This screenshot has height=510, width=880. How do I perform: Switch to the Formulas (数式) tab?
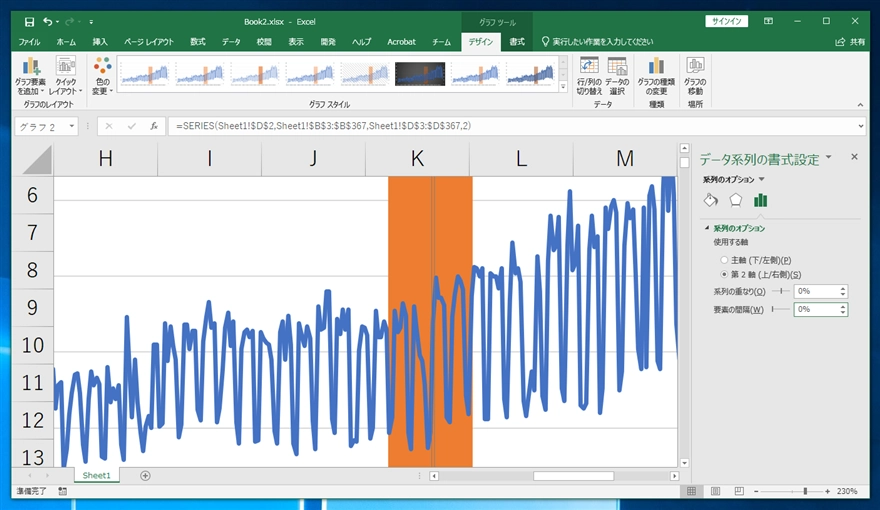pos(198,42)
